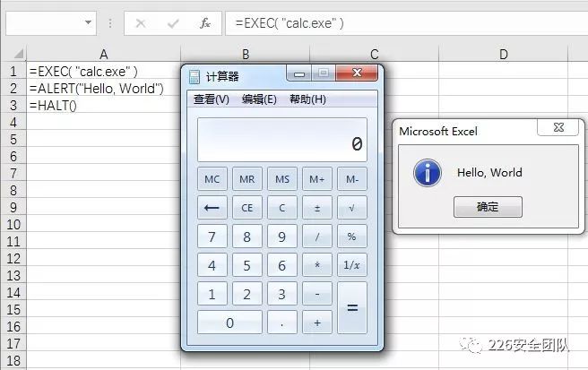This screenshot has width=588, height=370.
Task: Click the C clear button
Action: pyautogui.click(x=282, y=207)
